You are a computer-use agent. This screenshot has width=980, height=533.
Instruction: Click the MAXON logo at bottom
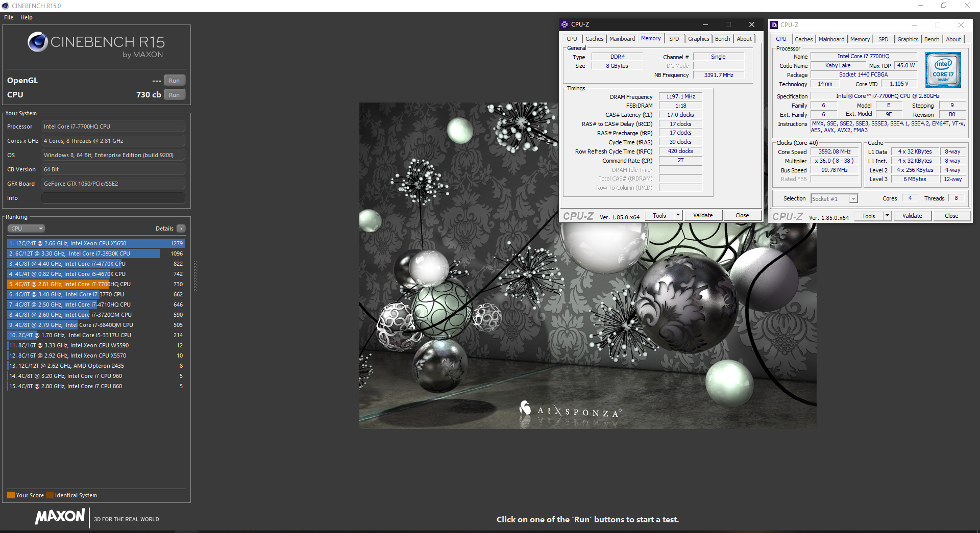[60, 517]
